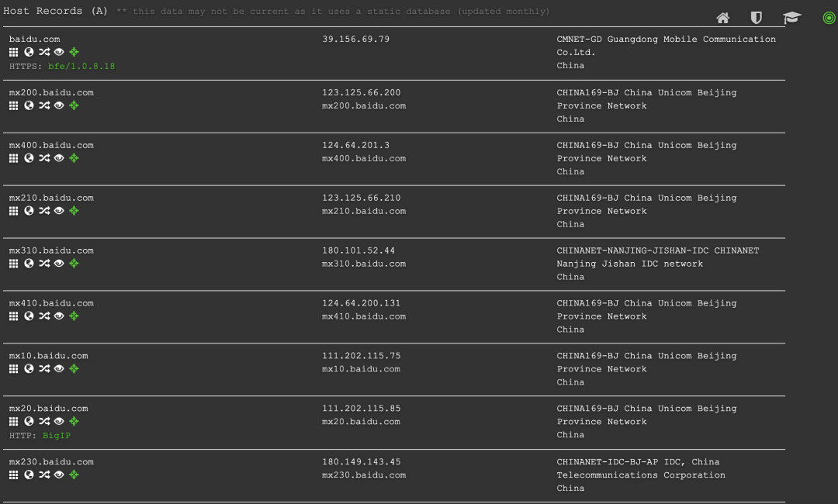The height and width of the screenshot is (504, 838).
Task: Click globe icon under mx310.baidu.com
Action: pyautogui.click(x=29, y=263)
